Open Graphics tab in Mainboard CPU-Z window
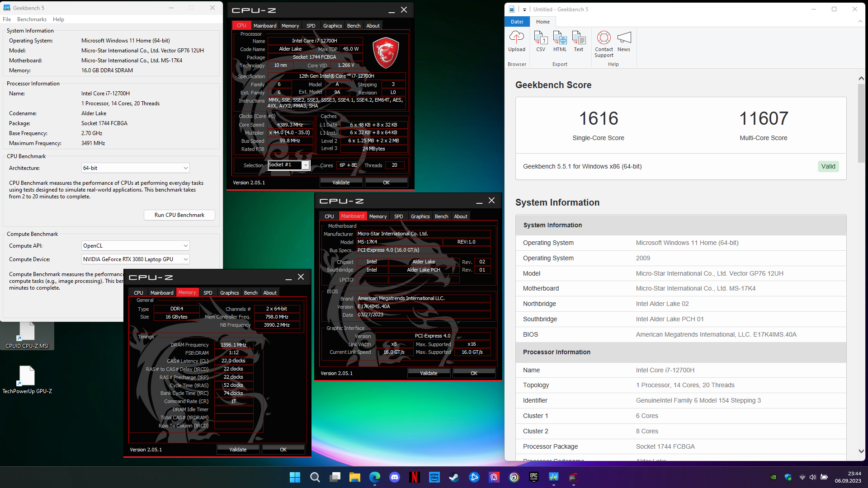 point(420,216)
